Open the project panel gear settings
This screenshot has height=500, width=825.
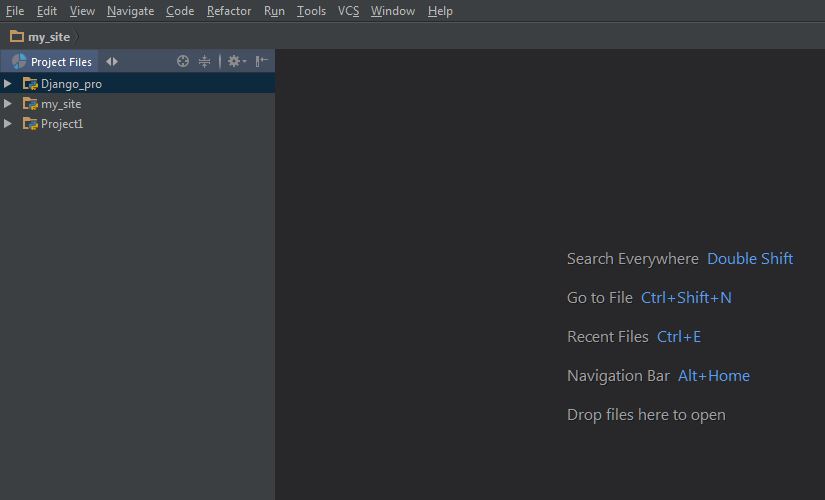click(x=236, y=62)
